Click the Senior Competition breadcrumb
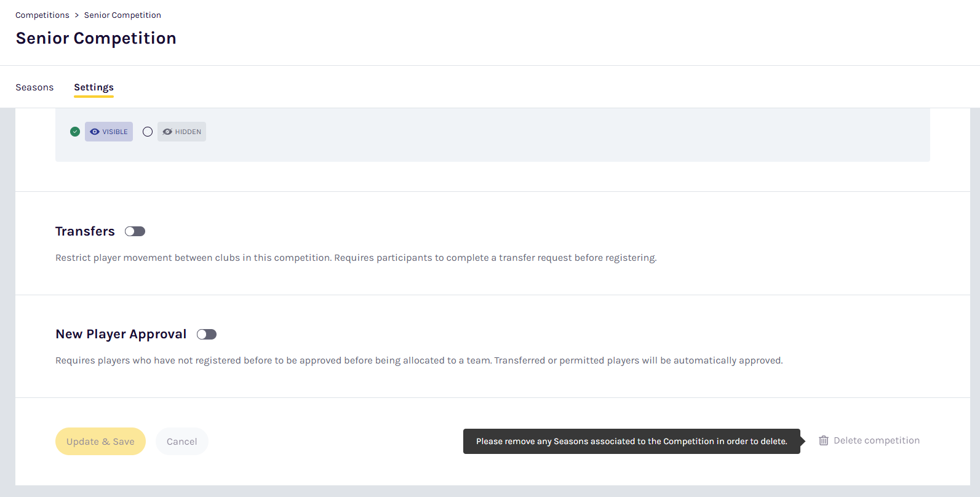 point(122,15)
